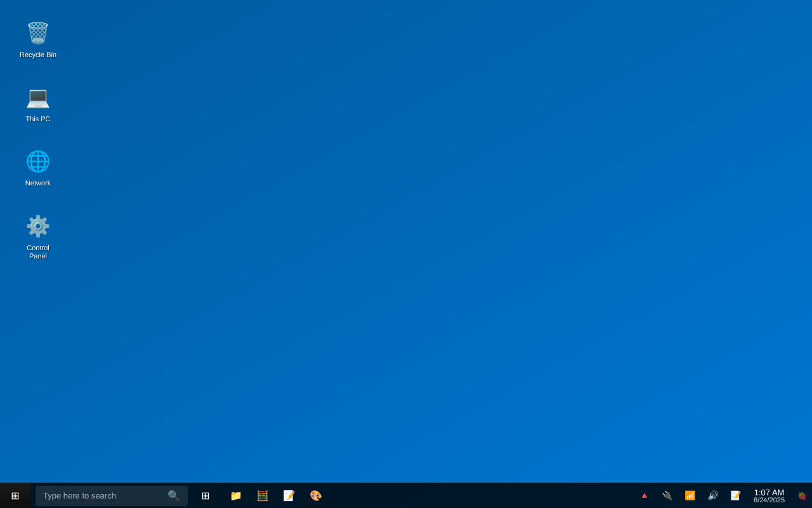Screen dimensions: 812x508
Task: Select the date 8/24/2025 in taskbar
Action: coord(769,500)
